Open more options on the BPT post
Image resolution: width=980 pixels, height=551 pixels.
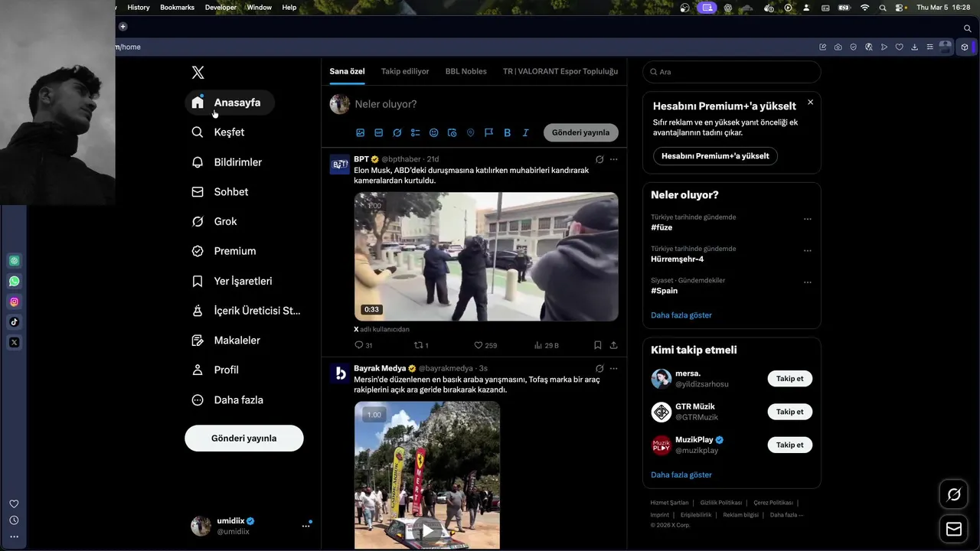pyautogui.click(x=613, y=159)
